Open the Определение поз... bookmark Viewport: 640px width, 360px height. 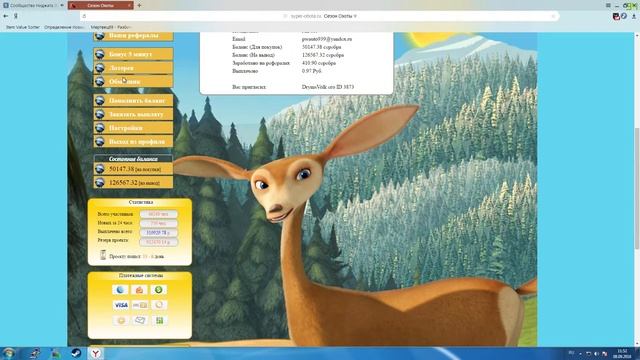[x=64, y=27]
